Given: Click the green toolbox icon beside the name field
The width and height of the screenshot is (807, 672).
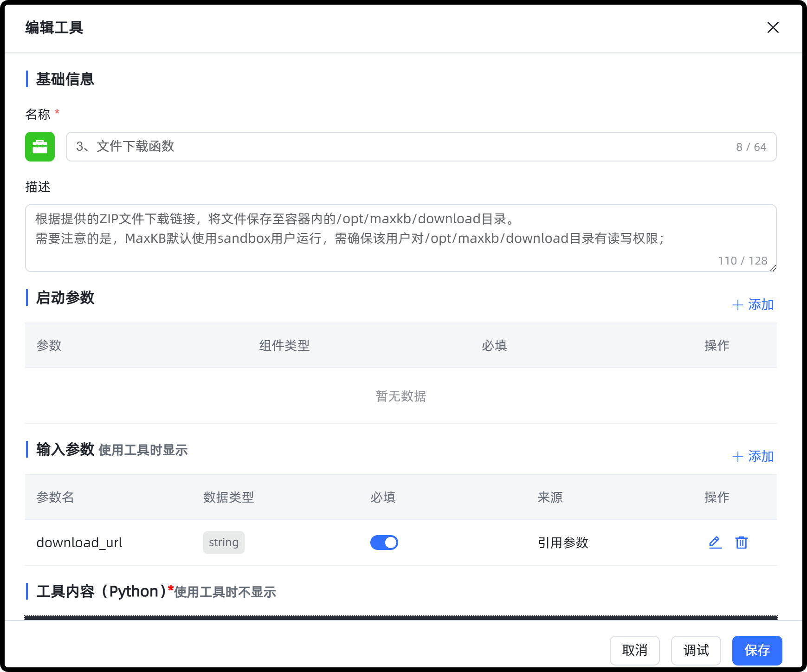Looking at the screenshot, I should [40, 147].
